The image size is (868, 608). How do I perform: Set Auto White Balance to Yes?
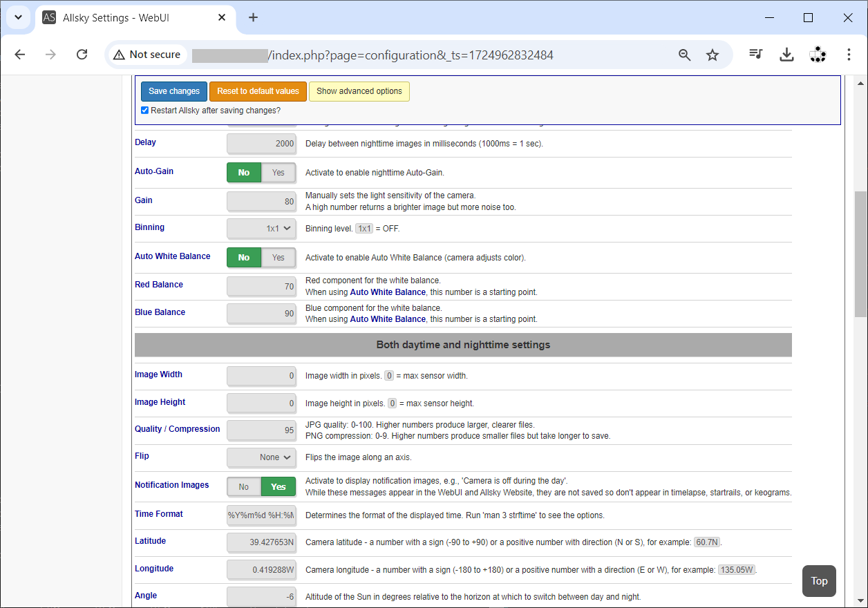tap(279, 258)
